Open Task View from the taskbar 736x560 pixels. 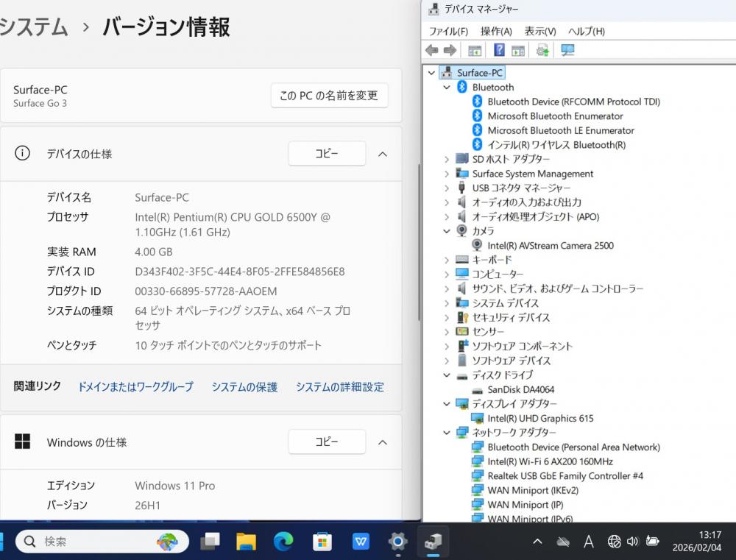click(210, 542)
